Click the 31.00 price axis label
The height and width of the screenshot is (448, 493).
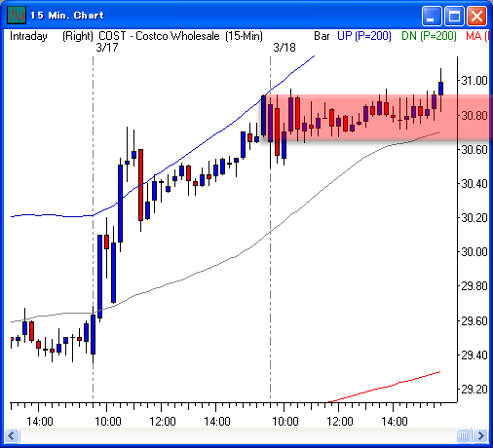coord(474,80)
